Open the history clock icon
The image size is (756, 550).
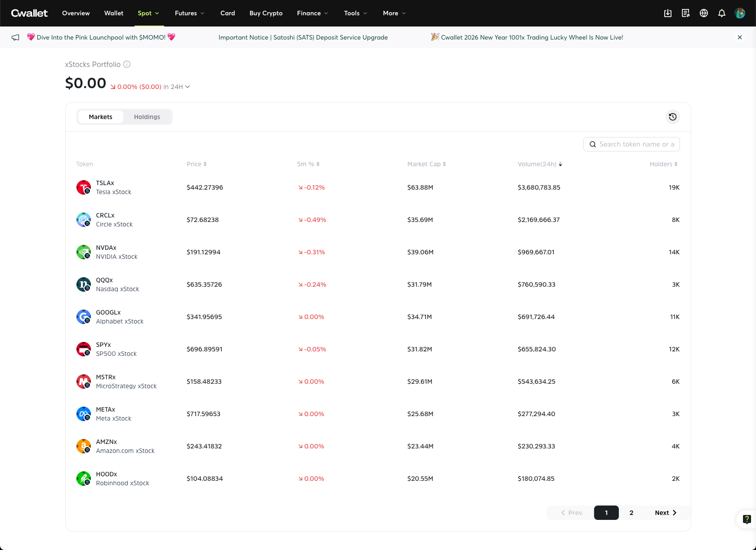[672, 117]
